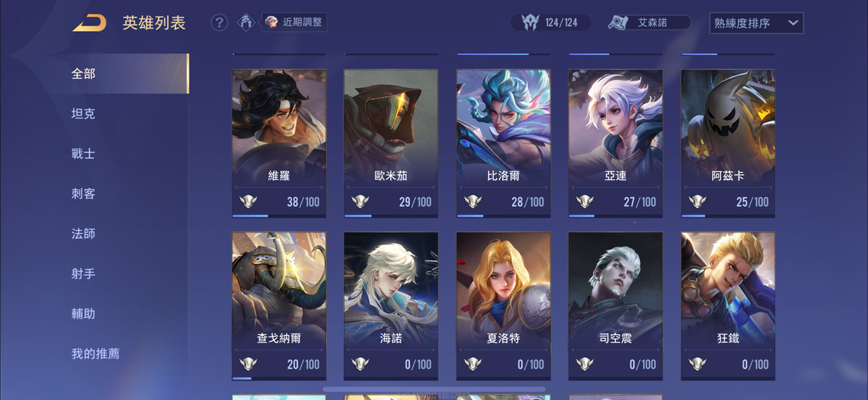This screenshot has width=868, height=400.
Task: Open the 我的推薦 tab
Action: (95, 353)
